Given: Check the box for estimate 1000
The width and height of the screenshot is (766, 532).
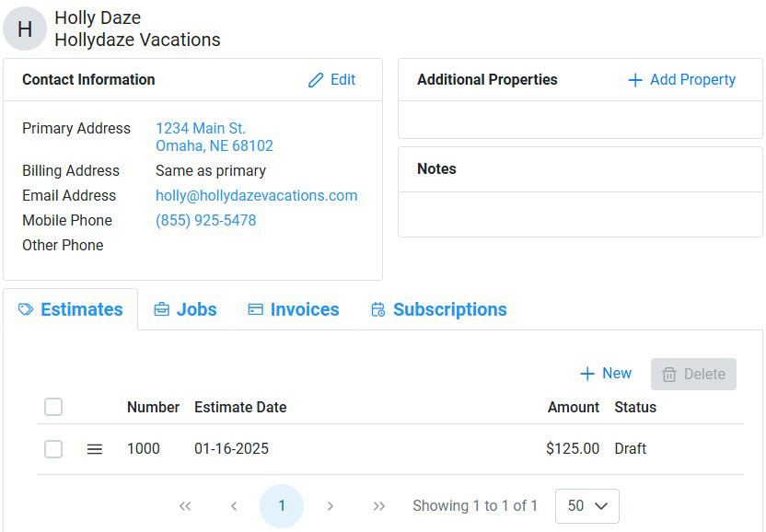Looking at the screenshot, I should [x=53, y=449].
